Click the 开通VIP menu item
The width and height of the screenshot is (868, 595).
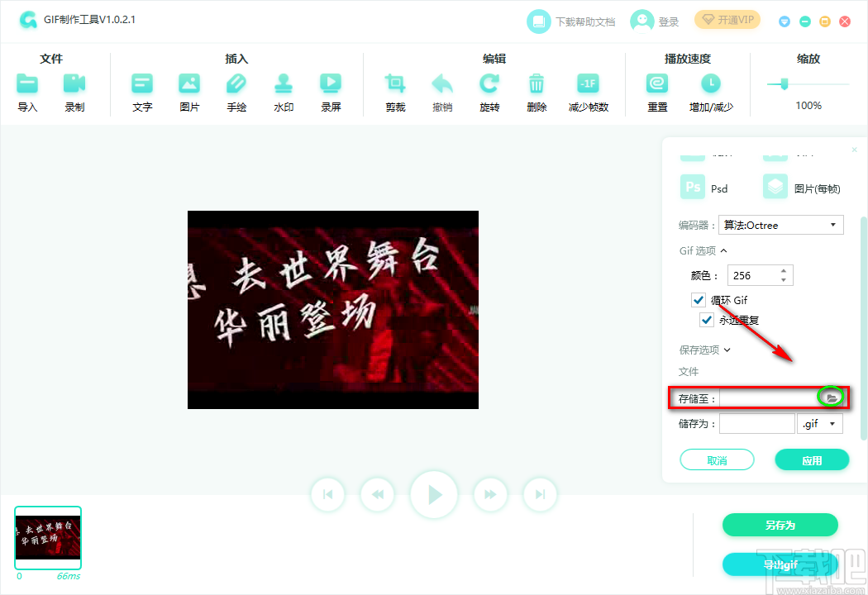(727, 19)
